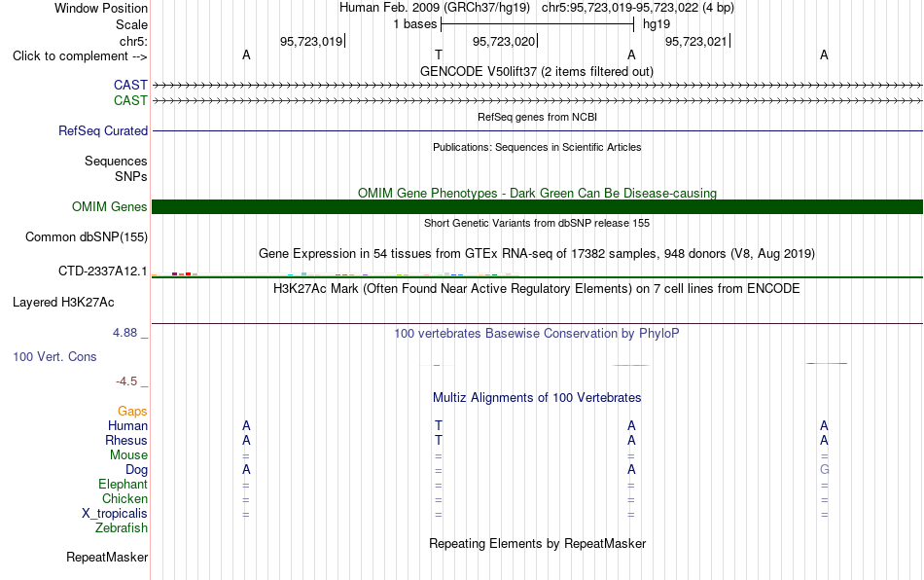The height and width of the screenshot is (580, 924).
Task: Click the 'Click to complement -->' label
Action: point(80,56)
